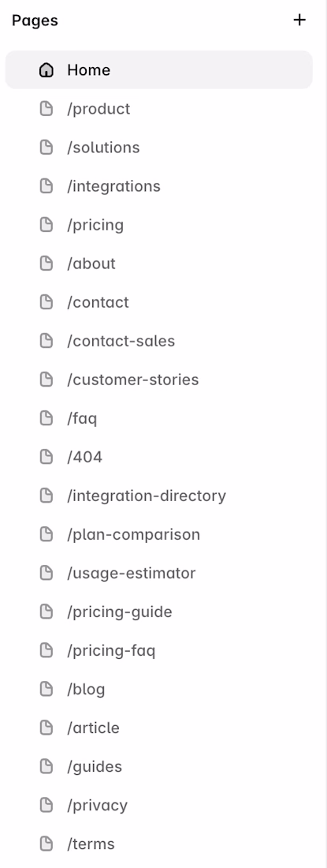Select the /about page
Screen dimensions: 327x868
(x=159, y=264)
